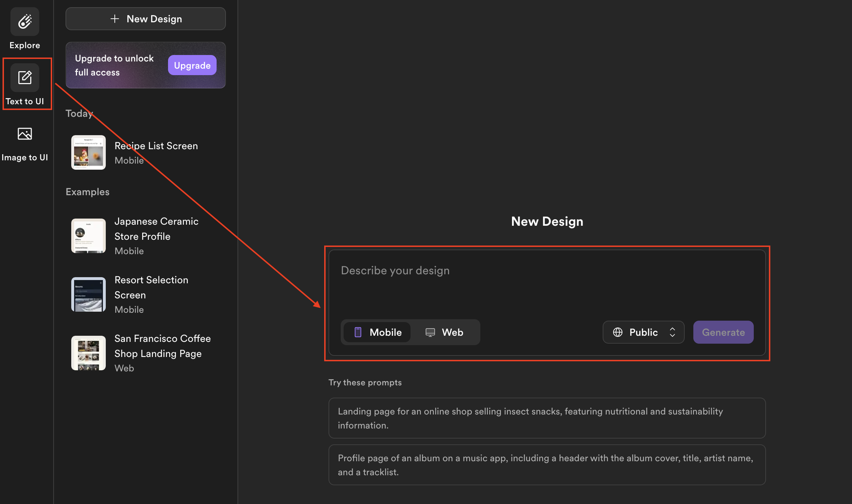Open Recipe List Screen design
This screenshot has height=504, width=852.
pyautogui.click(x=156, y=146)
